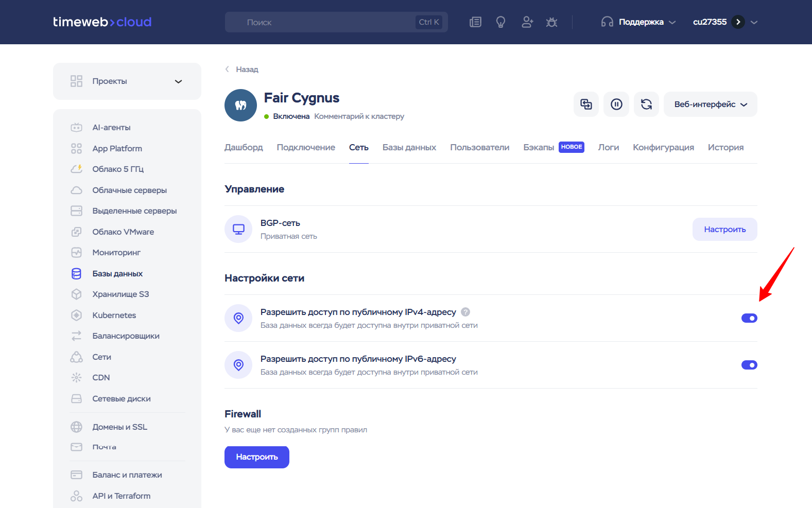
Task: Go back via Назад link
Action: coord(242,69)
